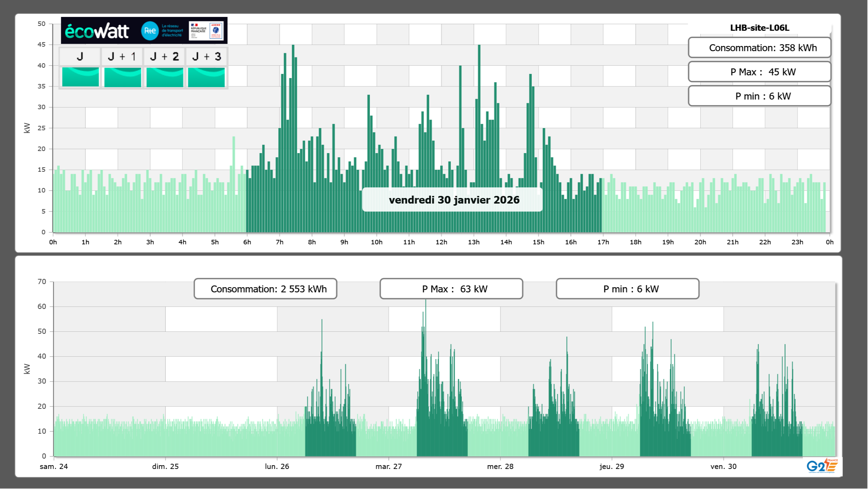Click the P Max : 63 kW box
Screen dimensions: 868x489
(451, 289)
